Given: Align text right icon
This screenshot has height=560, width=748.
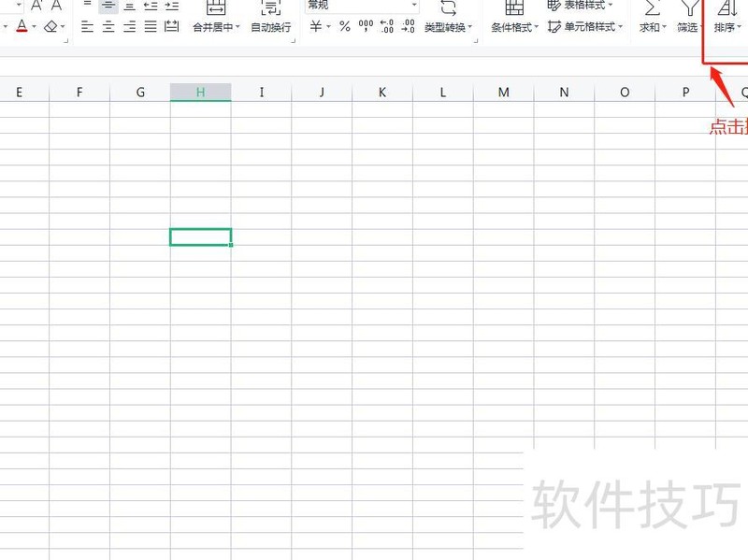Looking at the screenshot, I should [129, 27].
